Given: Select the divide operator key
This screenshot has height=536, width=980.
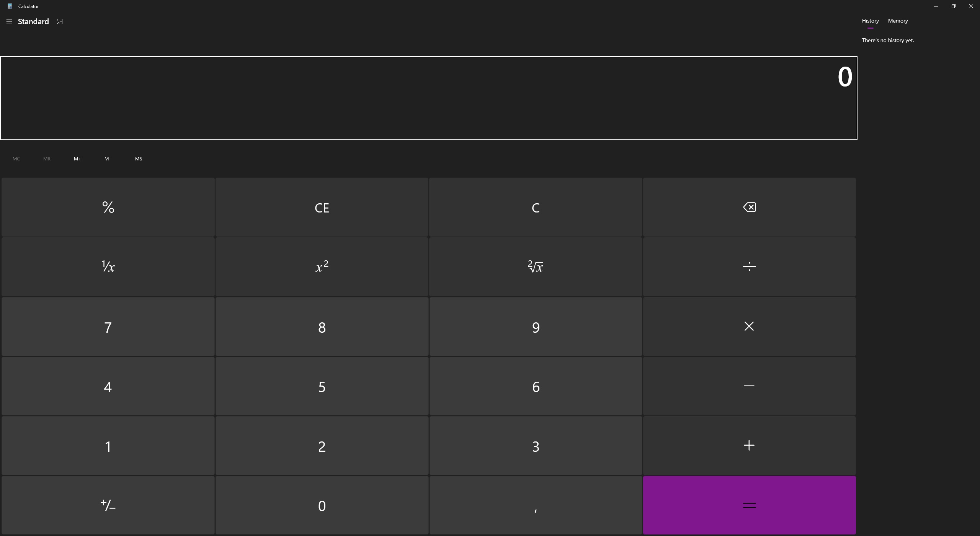Looking at the screenshot, I should pyautogui.click(x=749, y=266).
